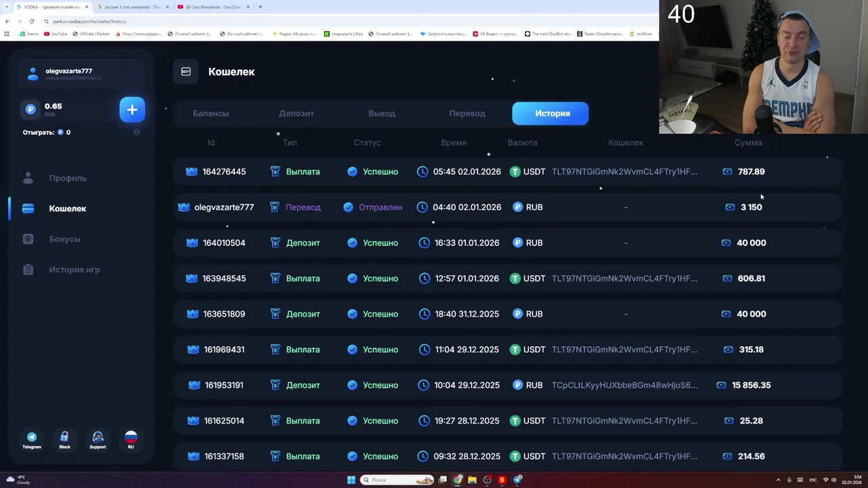868x488 pixels.
Task: Click the user avatar icon
Action: 33,75
